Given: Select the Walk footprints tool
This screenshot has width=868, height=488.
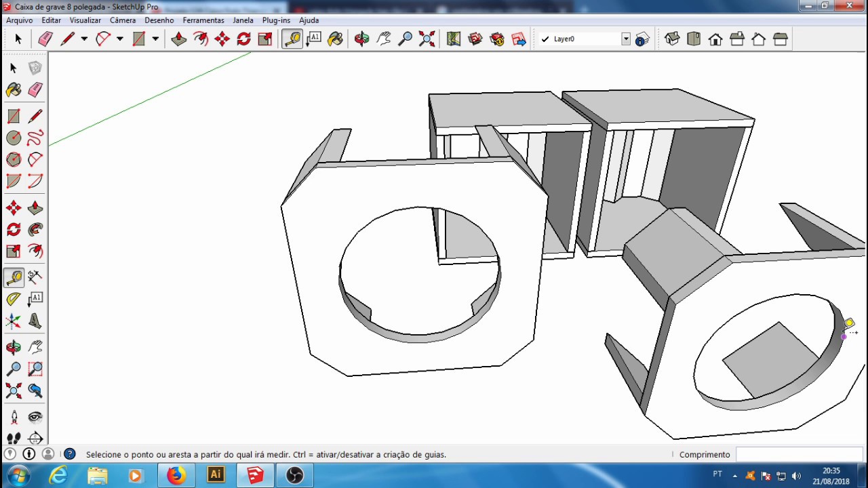Looking at the screenshot, I should (14, 439).
